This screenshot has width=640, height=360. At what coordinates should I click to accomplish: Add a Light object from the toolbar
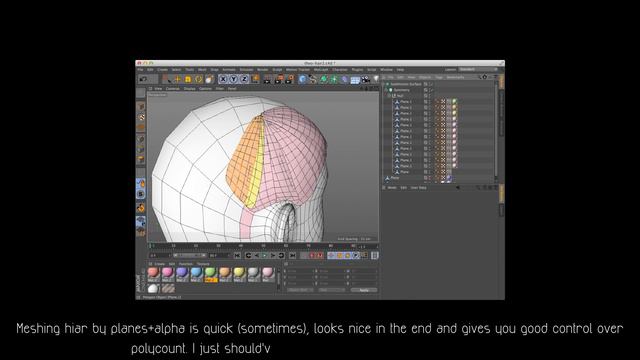coord(376,79)
